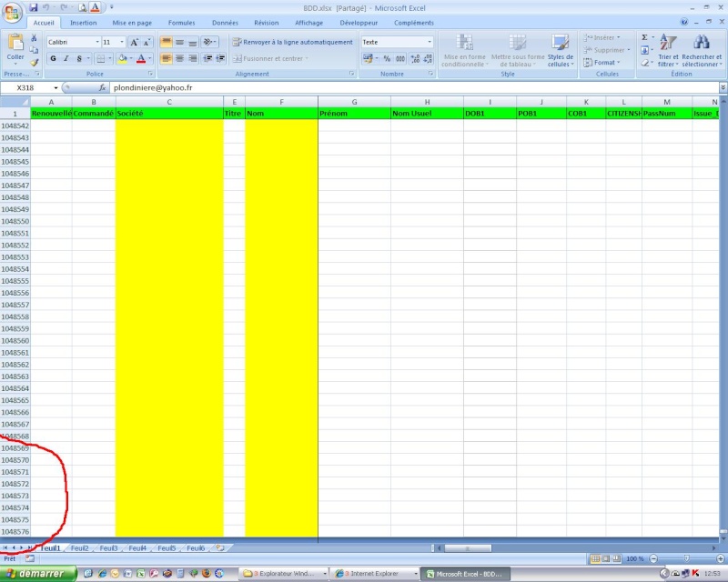The image size is (728, 582).
Task: Open the Feuil3 sheet tab
Action: [x=108, y=548]
